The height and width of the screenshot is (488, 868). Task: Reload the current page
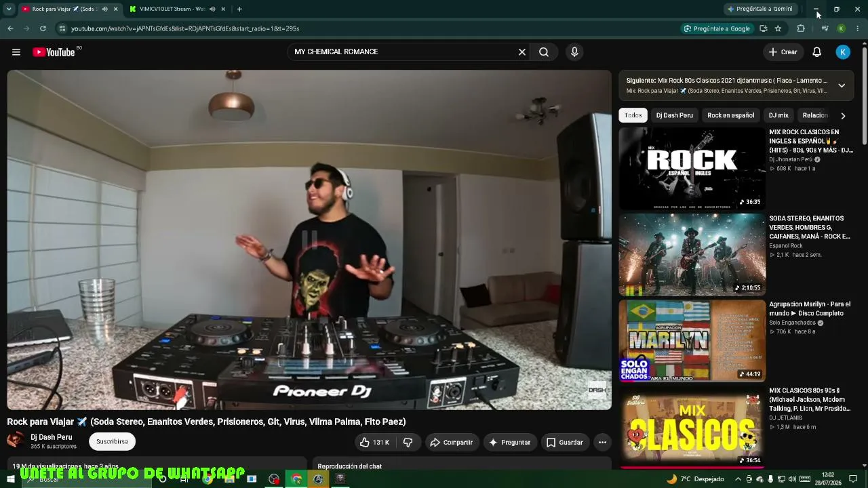[43, 28]
